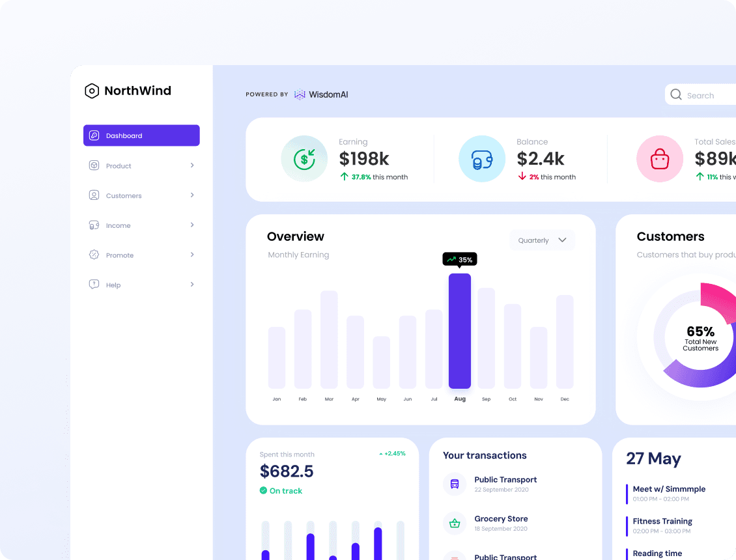Click the green Earning dollar icon

click(304, 159)
